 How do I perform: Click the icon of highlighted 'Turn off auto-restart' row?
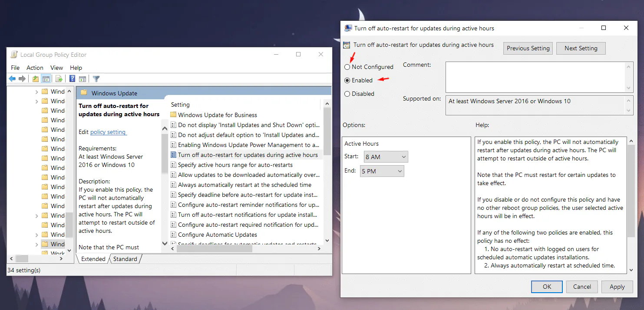pyautogui.click(x=173, y=155)
